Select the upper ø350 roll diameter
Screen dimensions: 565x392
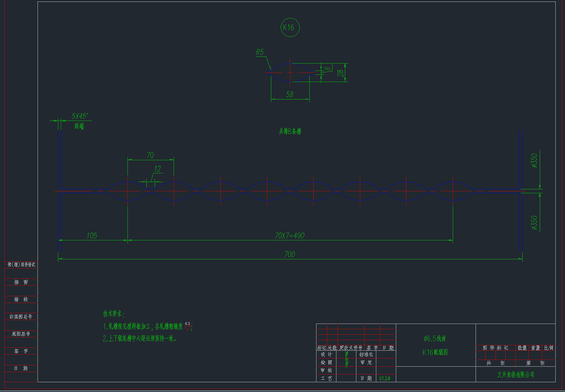coord(534,161)
